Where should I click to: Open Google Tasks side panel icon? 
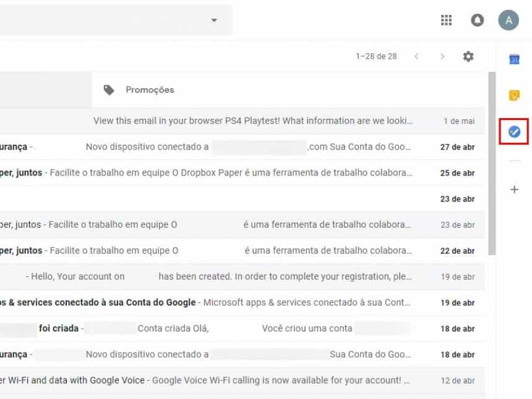pos(514,132)
